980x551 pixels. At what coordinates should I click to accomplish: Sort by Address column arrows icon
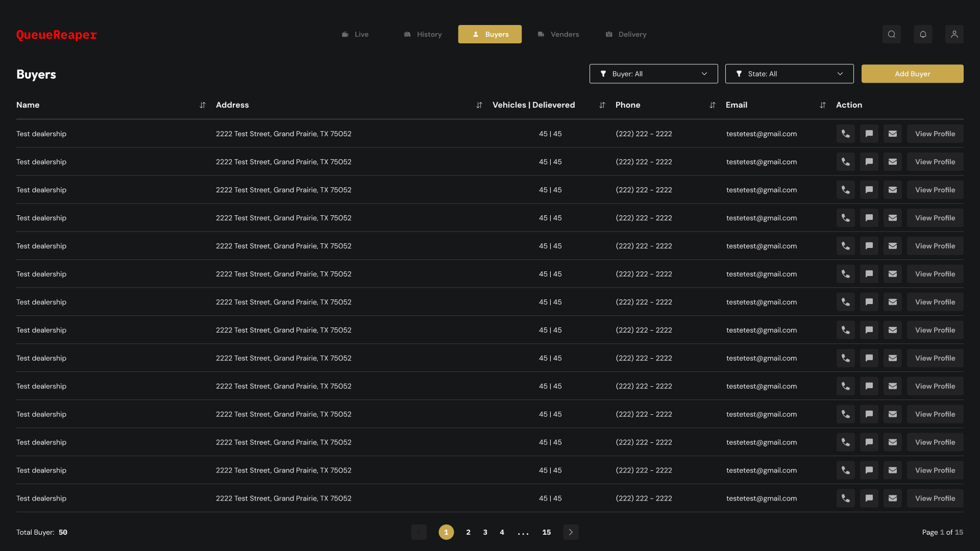coord(479,105)
